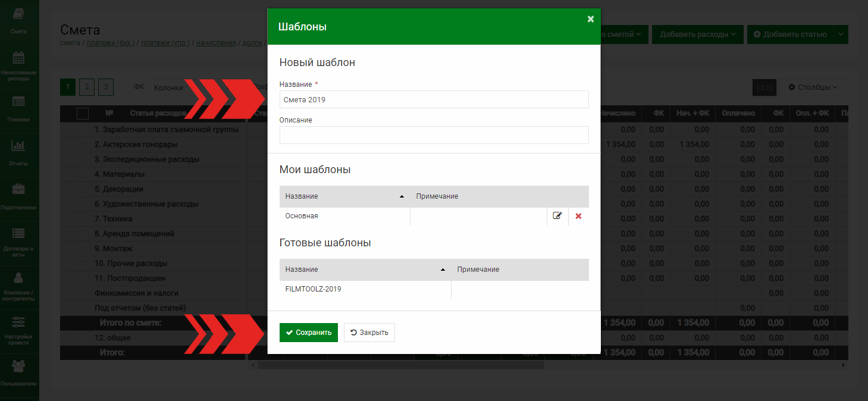The height and width of the screenshot is (401, 868).
Task: Click the Добавить статью button
Action: click(x=790, y=35)
